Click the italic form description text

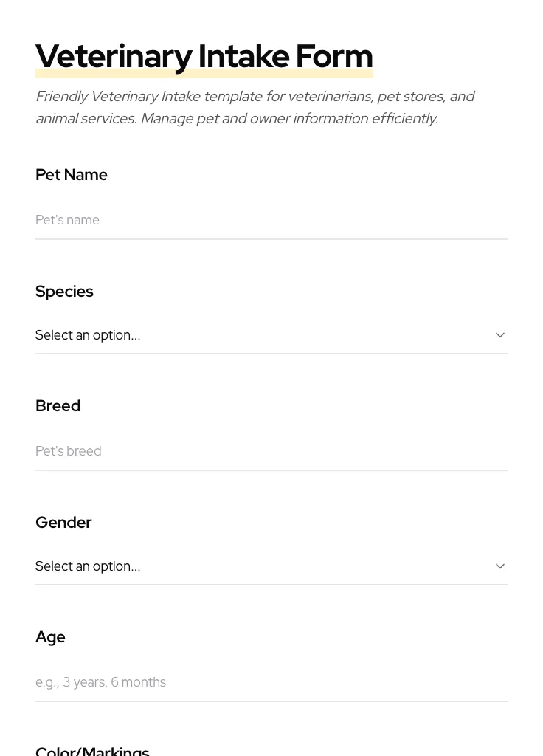point(255,107)
